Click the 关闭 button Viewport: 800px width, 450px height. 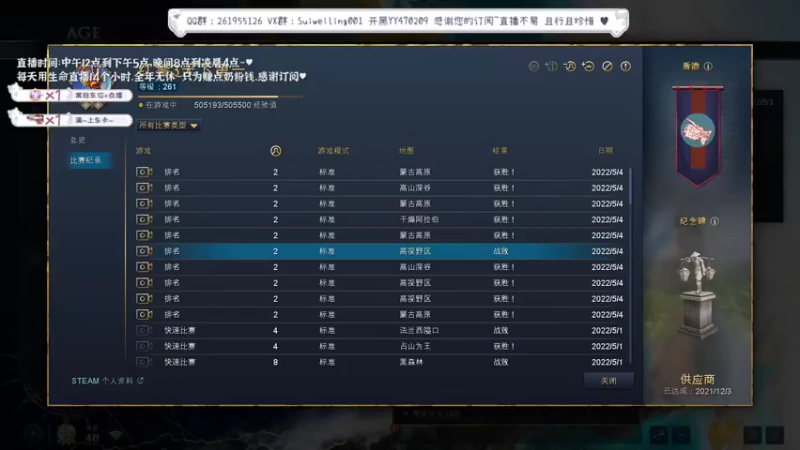pos(609,381)
